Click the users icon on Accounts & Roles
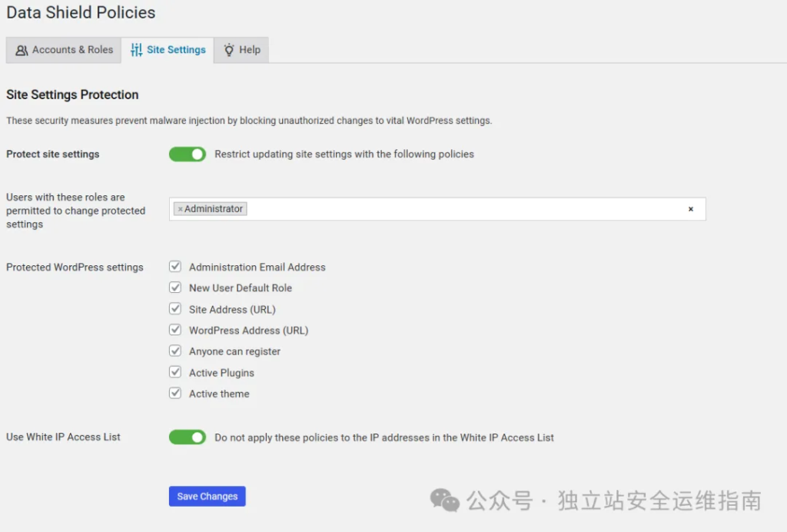Image resolution: width=787 pixels, height=532 pixels. (x=22, y=50)
